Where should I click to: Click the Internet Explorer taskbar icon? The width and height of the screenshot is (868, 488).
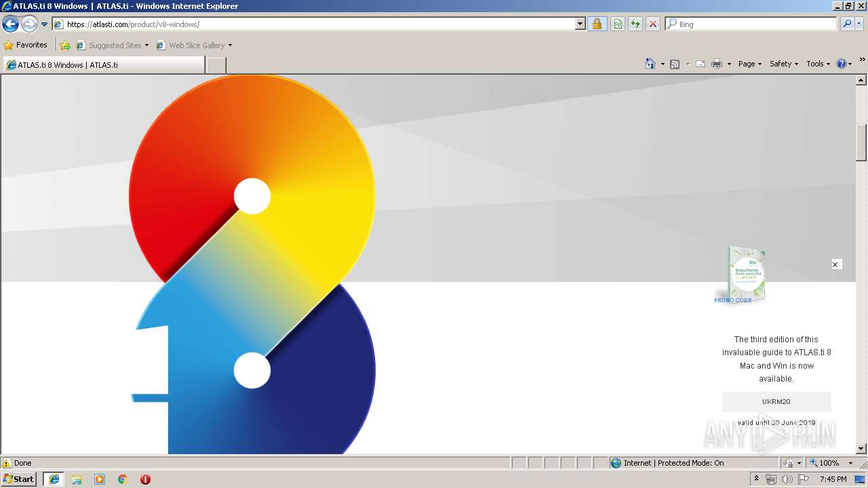tap(54, 479)
